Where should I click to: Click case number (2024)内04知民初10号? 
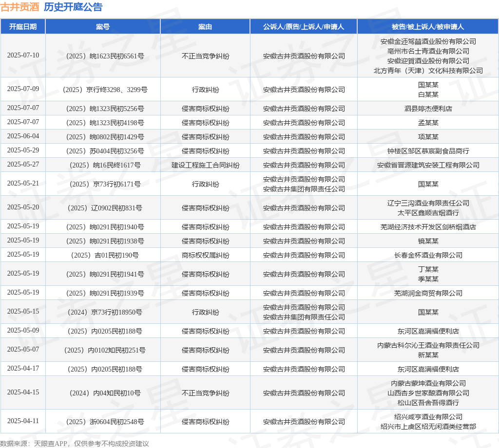point(105,393)
